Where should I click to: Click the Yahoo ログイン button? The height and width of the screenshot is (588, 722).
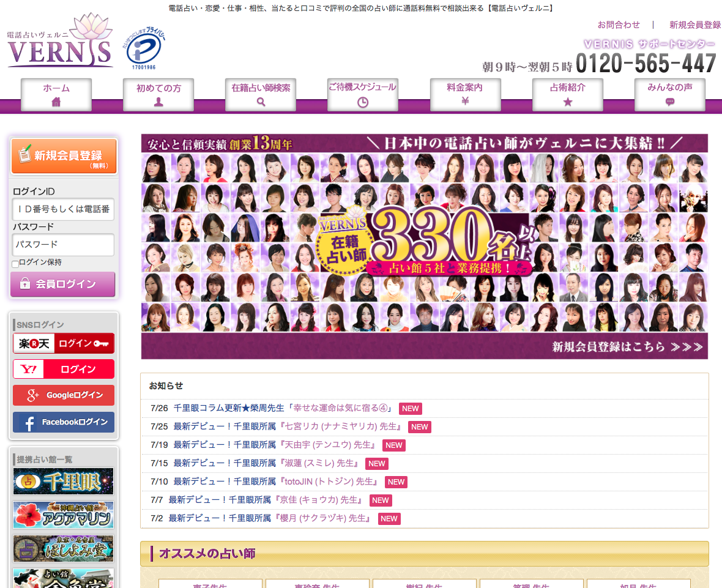click(64, 369)
